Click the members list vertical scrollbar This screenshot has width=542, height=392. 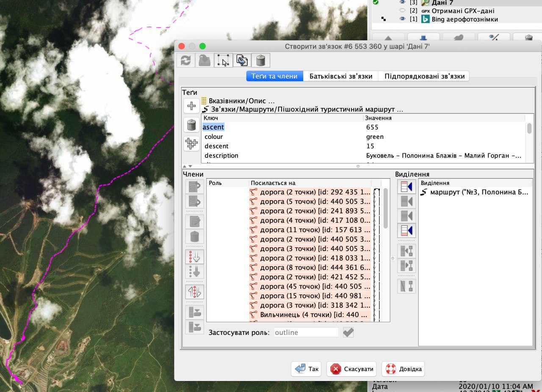coord(386,208)
